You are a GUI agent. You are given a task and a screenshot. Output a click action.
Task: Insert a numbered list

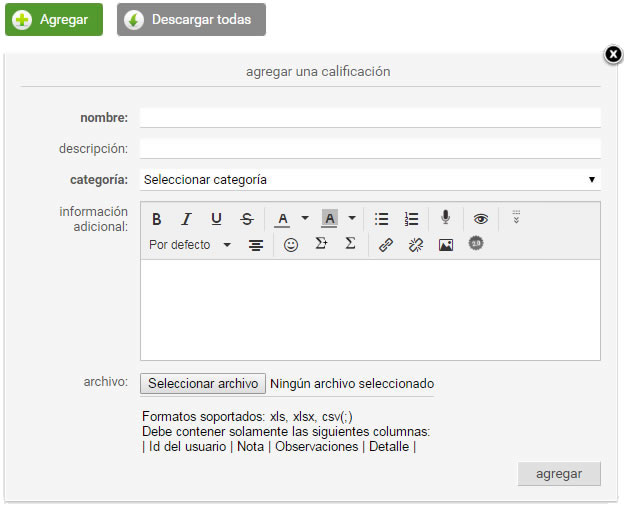pyautogui.click(x=411, y=219)
